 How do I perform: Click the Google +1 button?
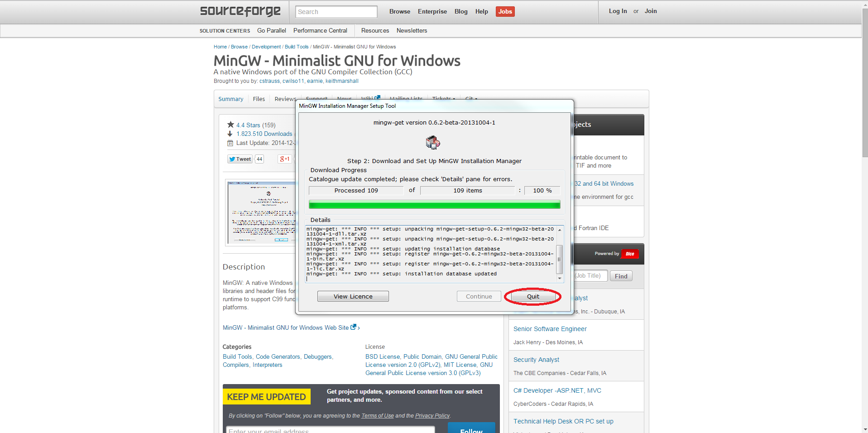[x=284, y=159]
